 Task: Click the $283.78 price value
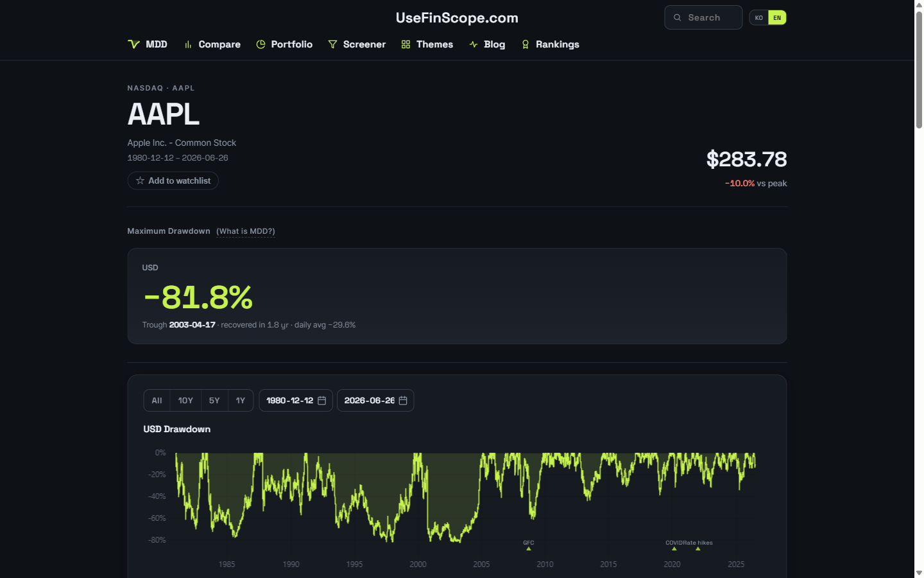point(746,159)
